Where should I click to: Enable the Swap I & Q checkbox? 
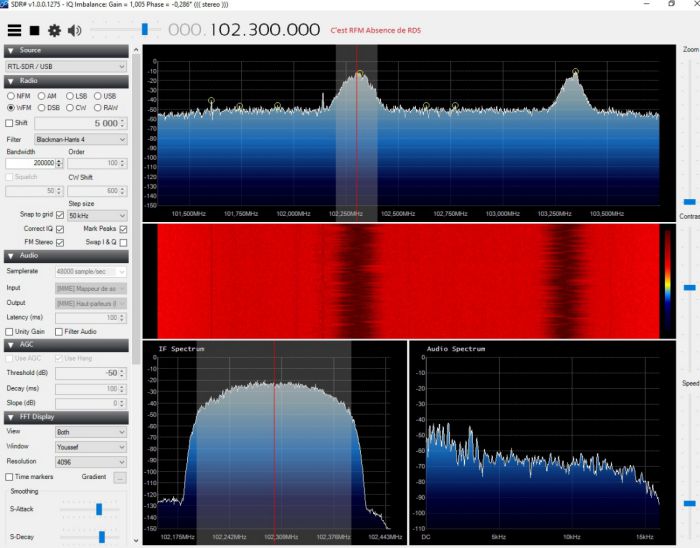tap(123, 242)
